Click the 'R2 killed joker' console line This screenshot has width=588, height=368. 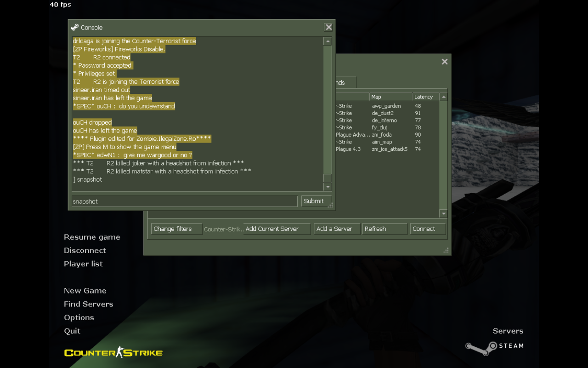click(x=158, y=163)
